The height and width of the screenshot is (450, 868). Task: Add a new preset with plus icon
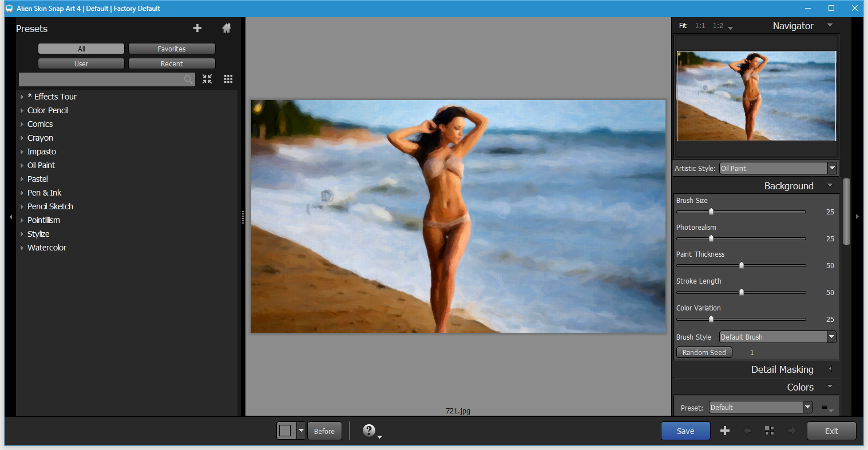pyautogui.click(x=197, y=28)
